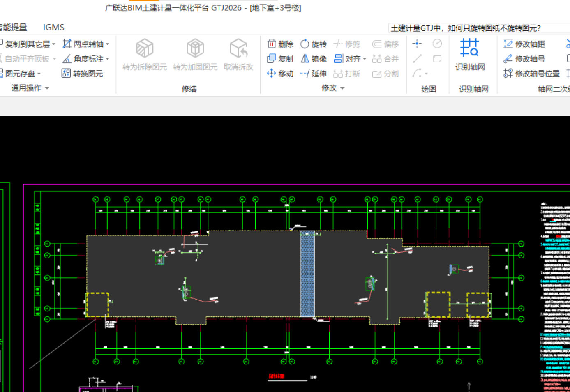Click 图元存盘 button
Image resolution: width=570 pixels, height=392 pixels.
(x=18, y=74)
